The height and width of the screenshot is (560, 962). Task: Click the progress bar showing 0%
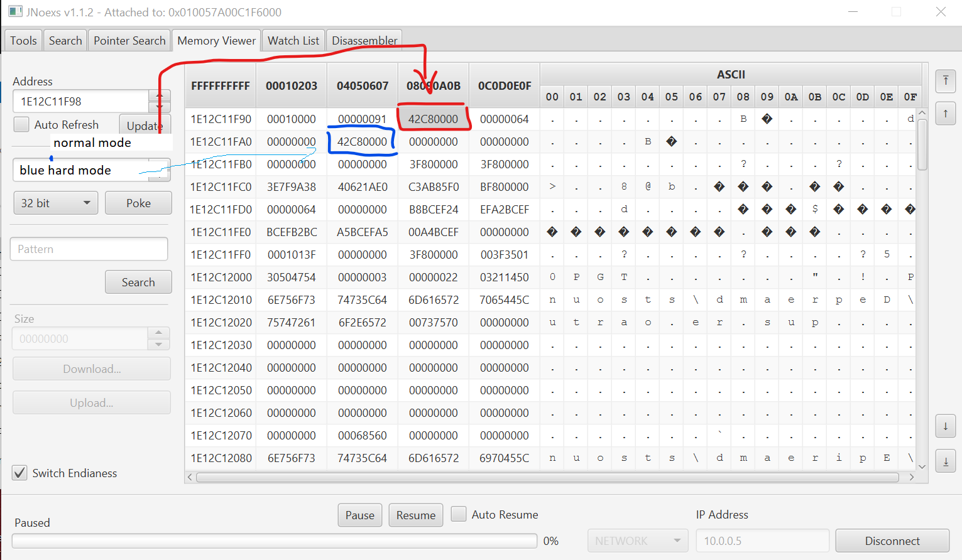tap(275, 541)
